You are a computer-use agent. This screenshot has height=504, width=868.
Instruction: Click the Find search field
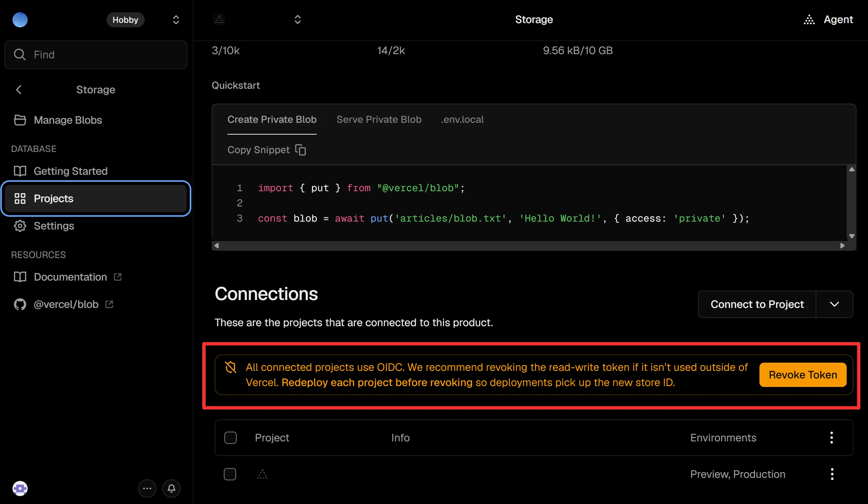point(96,55)
